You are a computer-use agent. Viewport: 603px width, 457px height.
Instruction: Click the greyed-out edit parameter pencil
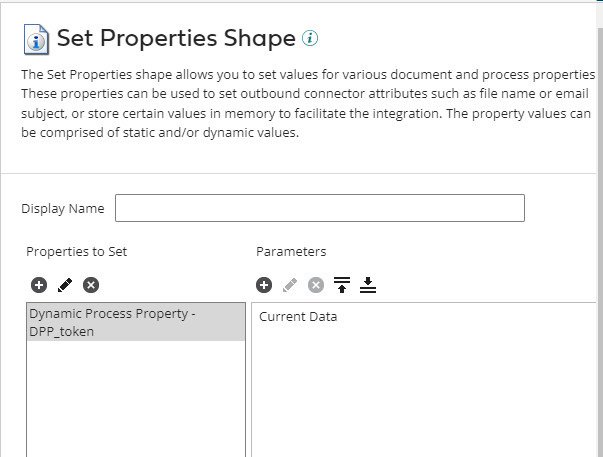(x=290, y=285)
